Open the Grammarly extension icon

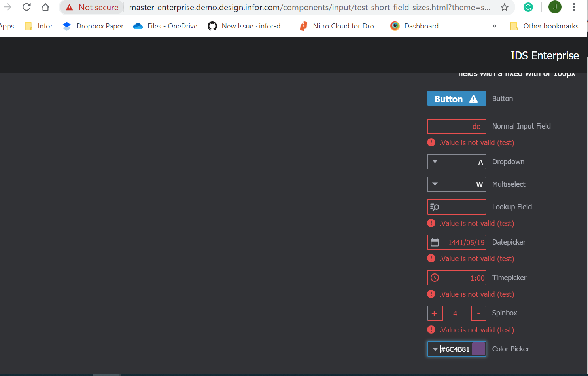[x=528, y=7]
